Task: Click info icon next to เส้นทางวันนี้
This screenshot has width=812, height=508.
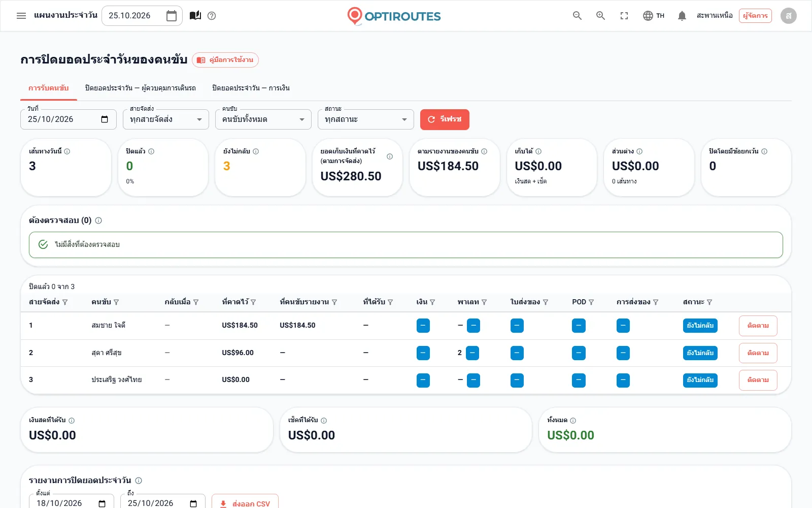Action: [x=67, y=151]
